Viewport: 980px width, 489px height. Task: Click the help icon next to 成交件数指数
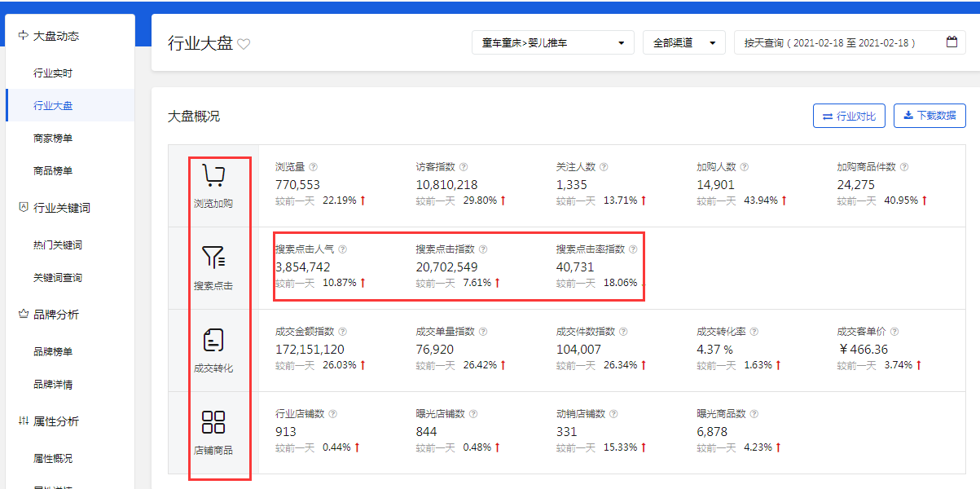point(623,332)
